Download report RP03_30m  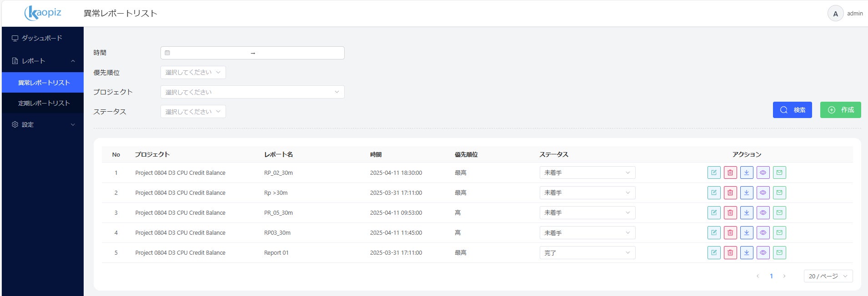tap(747, 232)
